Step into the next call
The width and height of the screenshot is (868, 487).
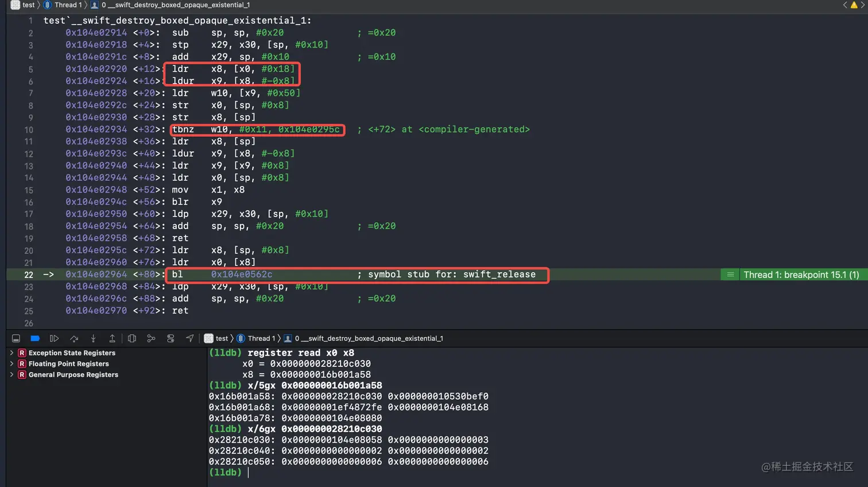pyautogui.click(x=93, y=339)
